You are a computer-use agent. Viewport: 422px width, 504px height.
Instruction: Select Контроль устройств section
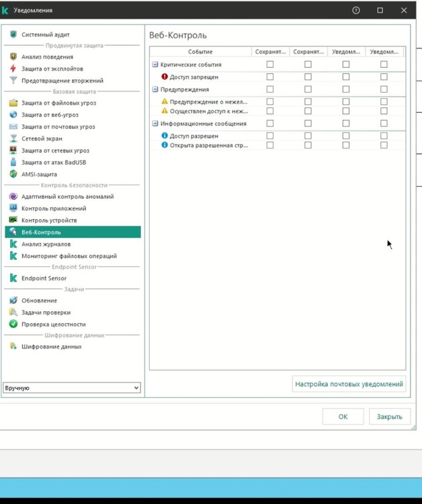(73, 220)
